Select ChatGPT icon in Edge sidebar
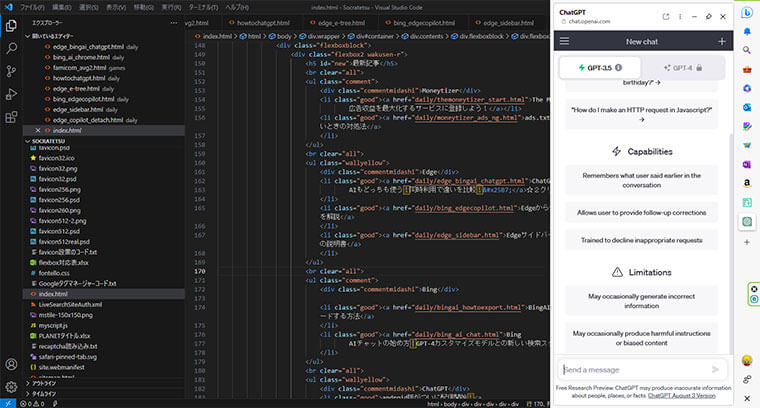This screenshot has width=760, height=408. click(747, 221)
